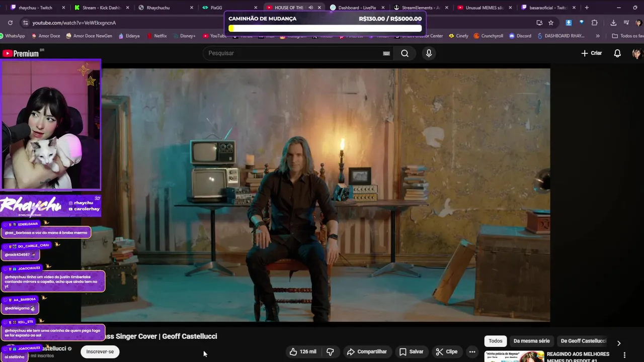Reload the page with the refresh icon

point(10,23)
